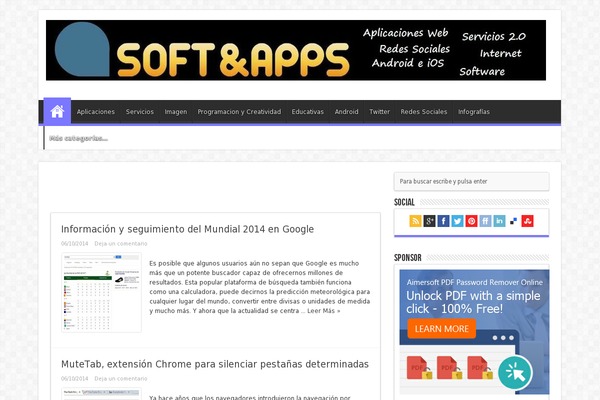Click the teal cursor icon on the ad

515,372
